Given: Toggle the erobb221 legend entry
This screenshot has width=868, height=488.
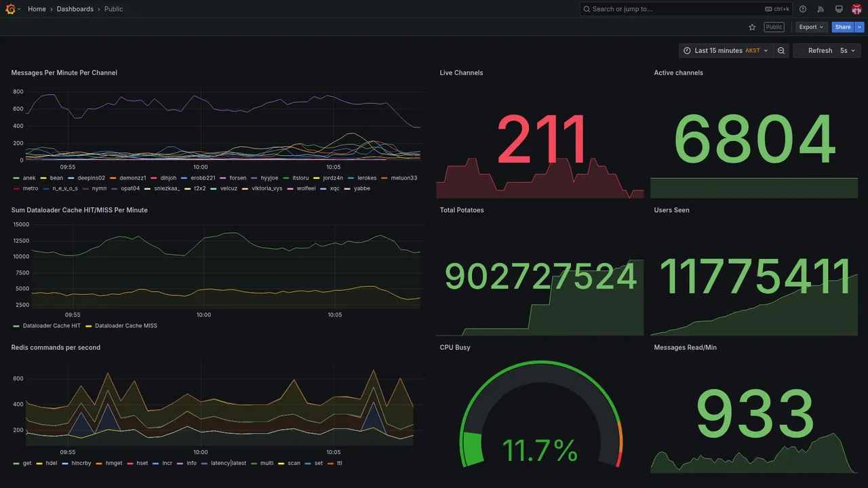Looking at the screenshot, I should tap(203, 178).
